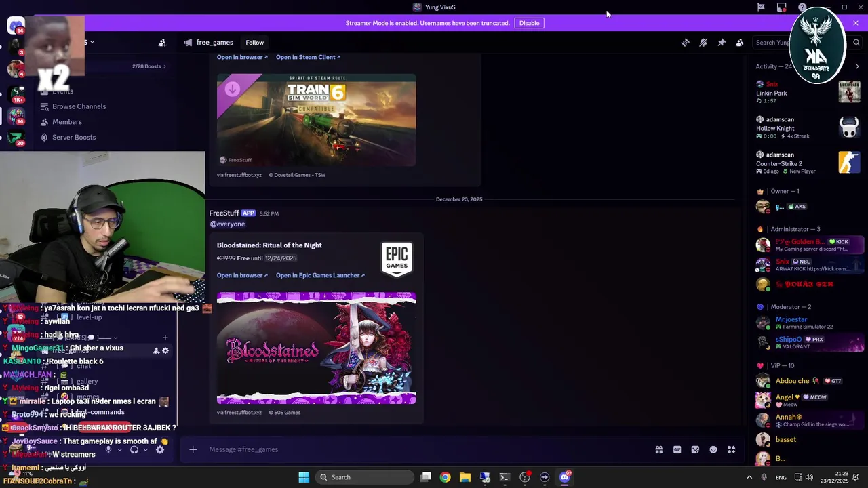Click Train Sim World Open in browser link
868x488 pixels.
click(x=242, y=57)
